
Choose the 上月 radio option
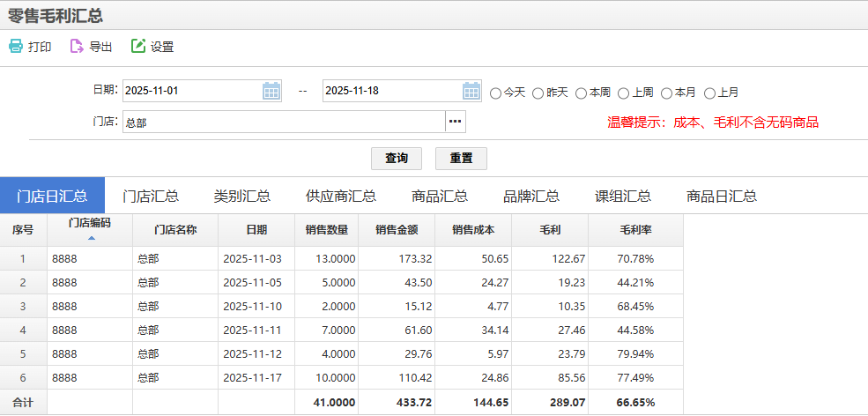(709, 93)
